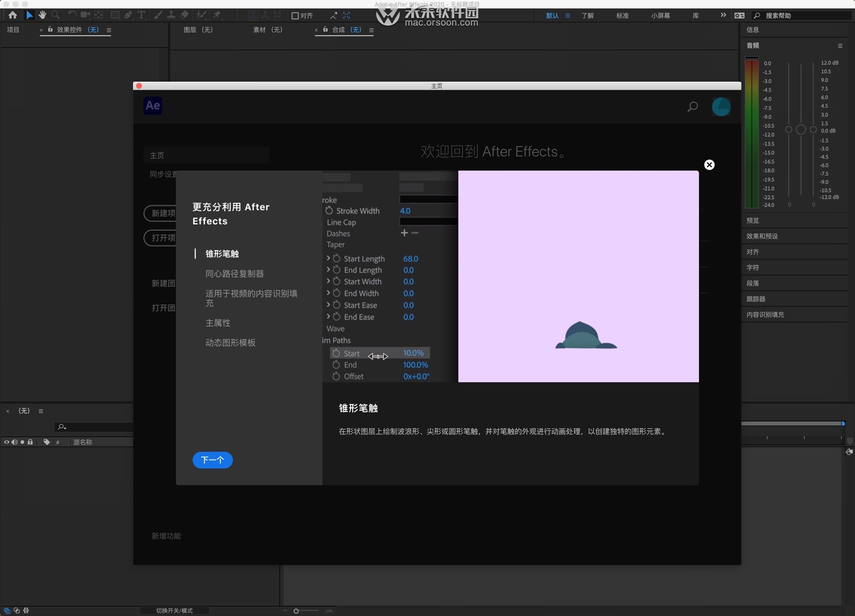Viewport: 855px width, 616px height.
Task: Click the 搜索帮助 search field
Action: click(x=801, y=16)
